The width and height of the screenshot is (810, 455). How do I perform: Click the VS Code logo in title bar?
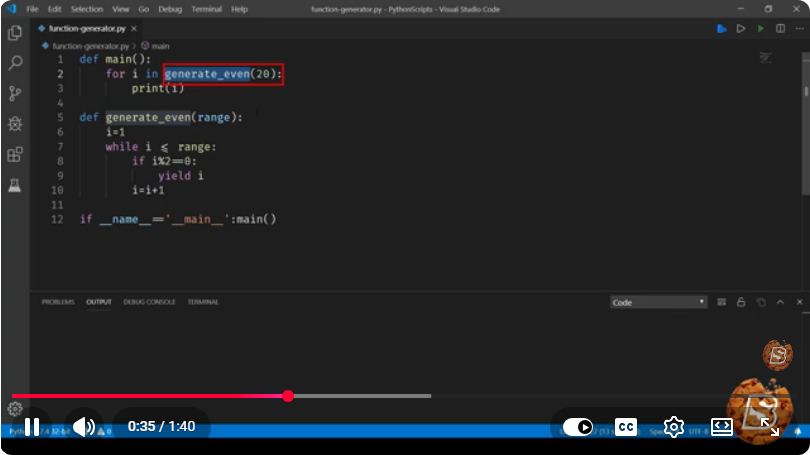[x=11, y=9]
